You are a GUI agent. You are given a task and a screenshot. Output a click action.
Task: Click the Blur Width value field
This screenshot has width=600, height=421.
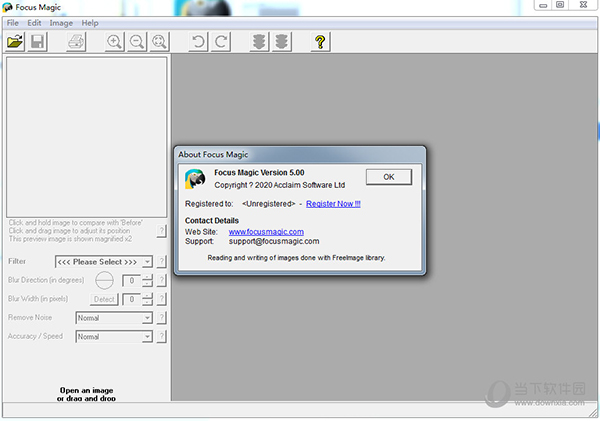[131, 299]
